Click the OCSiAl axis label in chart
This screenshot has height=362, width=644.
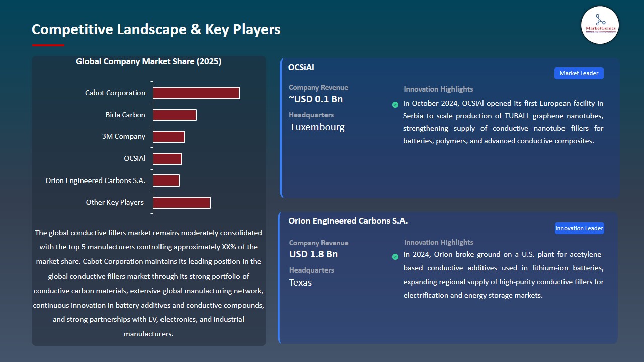click(135, 158)
